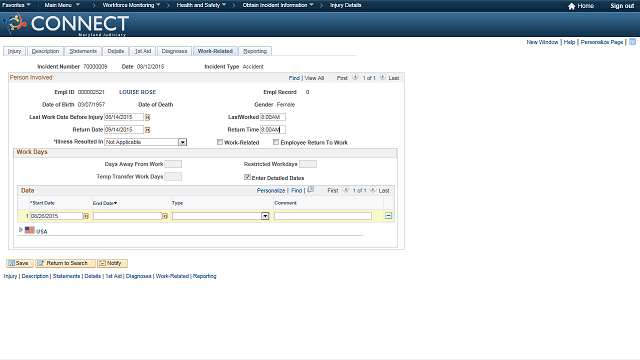Viewport: 640px width, 360px height.
Task: Show next person in Person Involved
Action: point(382,77)
